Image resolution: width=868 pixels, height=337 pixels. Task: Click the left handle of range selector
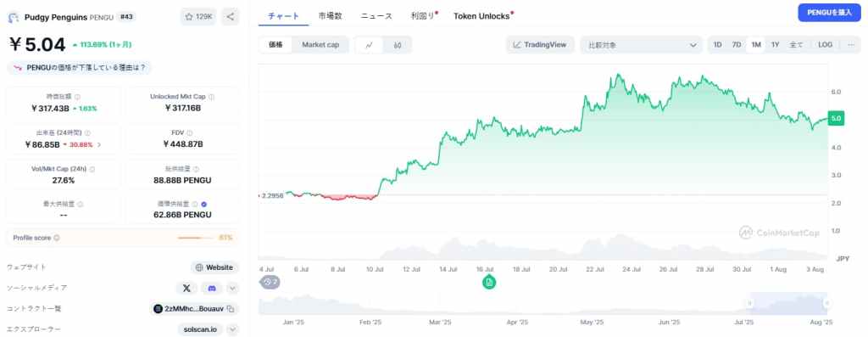tap(749, 303)
